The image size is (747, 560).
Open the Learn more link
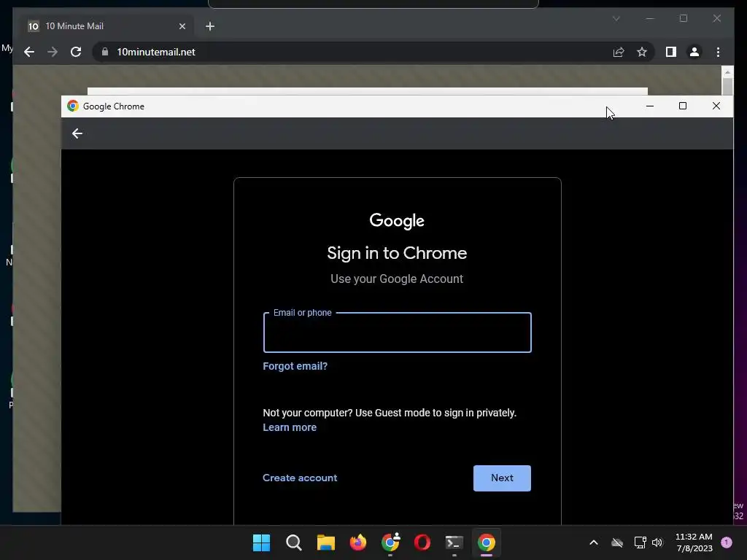pos(290,427)
